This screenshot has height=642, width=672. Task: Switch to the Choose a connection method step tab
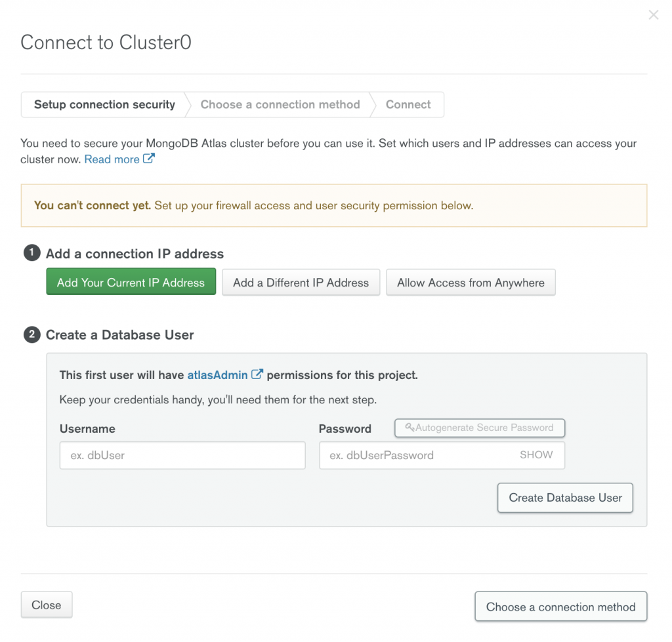coord(280,104)
